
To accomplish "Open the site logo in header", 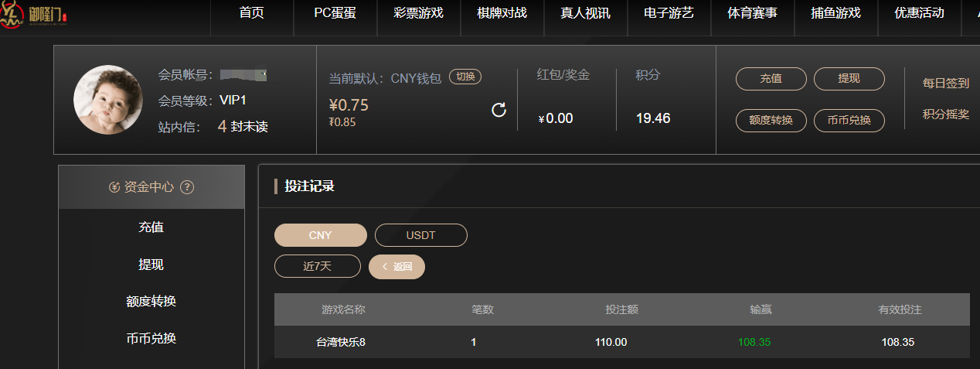I will point(36,17).
